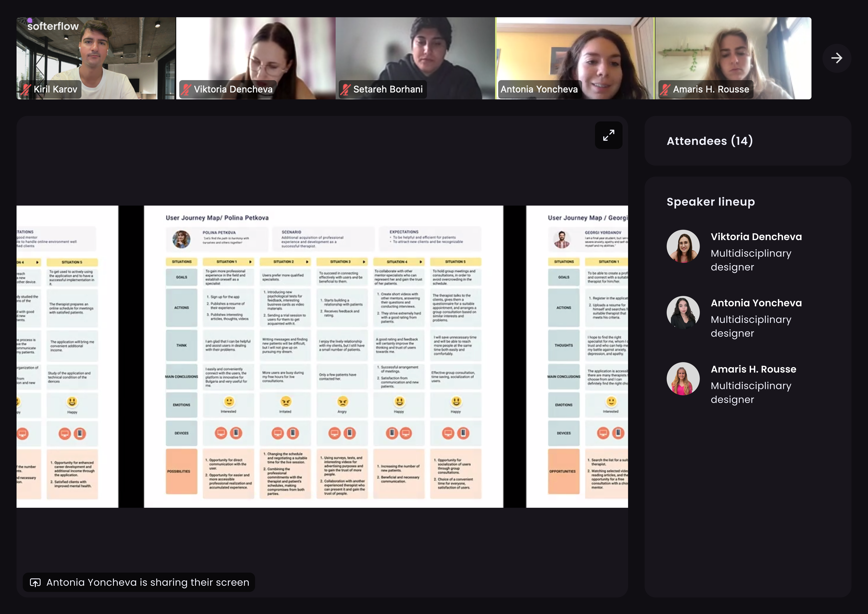Expand the Attendees (14) panel
This screenshot has height=614, width=868.
(x=710, y=141)
